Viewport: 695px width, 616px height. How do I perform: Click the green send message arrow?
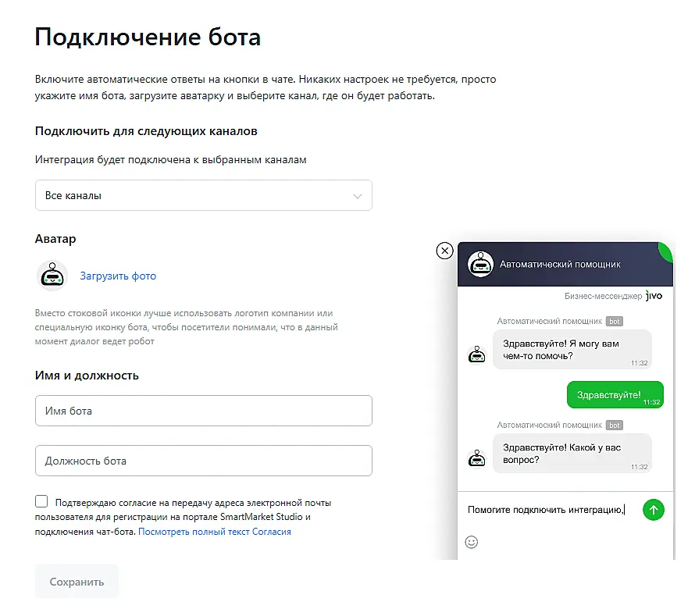click(654, 510)
